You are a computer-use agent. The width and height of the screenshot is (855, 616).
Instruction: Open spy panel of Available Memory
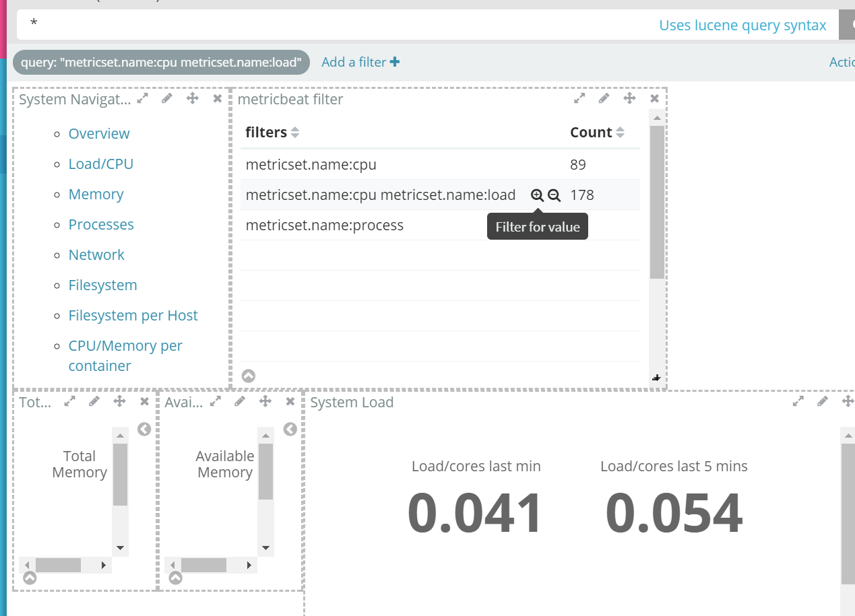click(x=175, y=578)
